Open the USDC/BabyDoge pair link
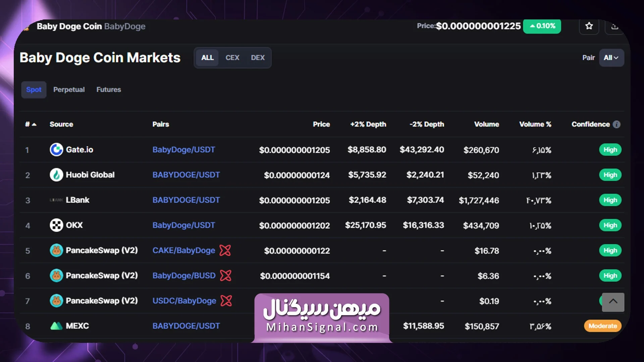Screen dimensions: 644x362 click(x=184, y=301)
